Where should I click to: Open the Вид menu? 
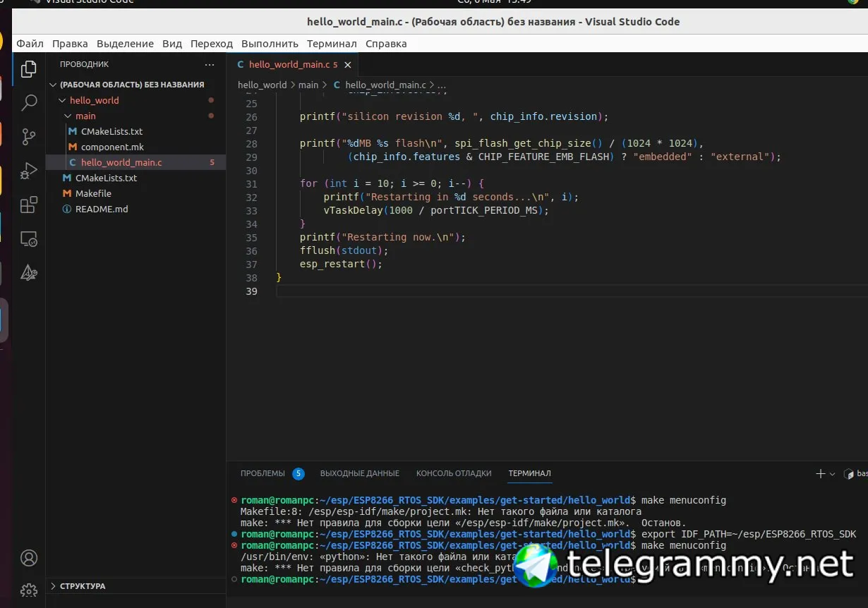172,44
